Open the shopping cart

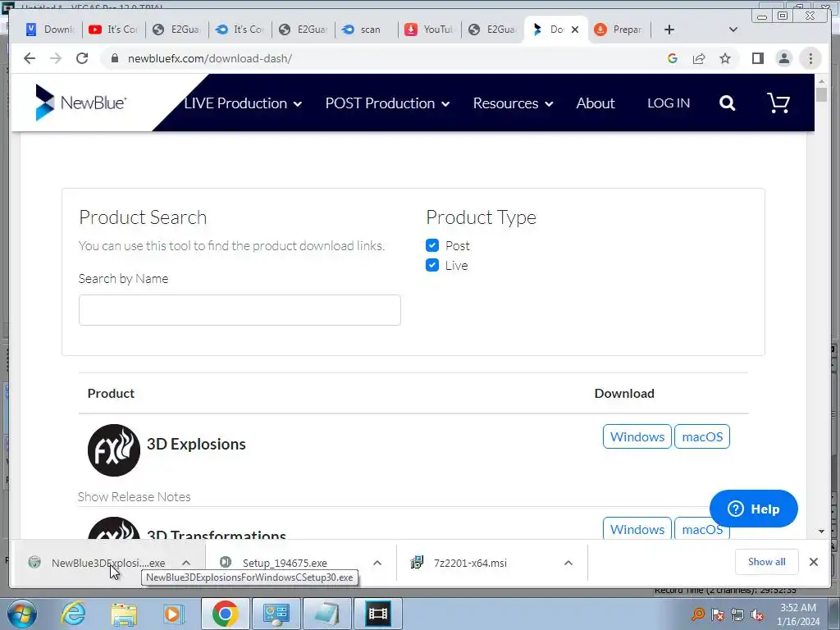pyautogui.click(x=778, y=103)
